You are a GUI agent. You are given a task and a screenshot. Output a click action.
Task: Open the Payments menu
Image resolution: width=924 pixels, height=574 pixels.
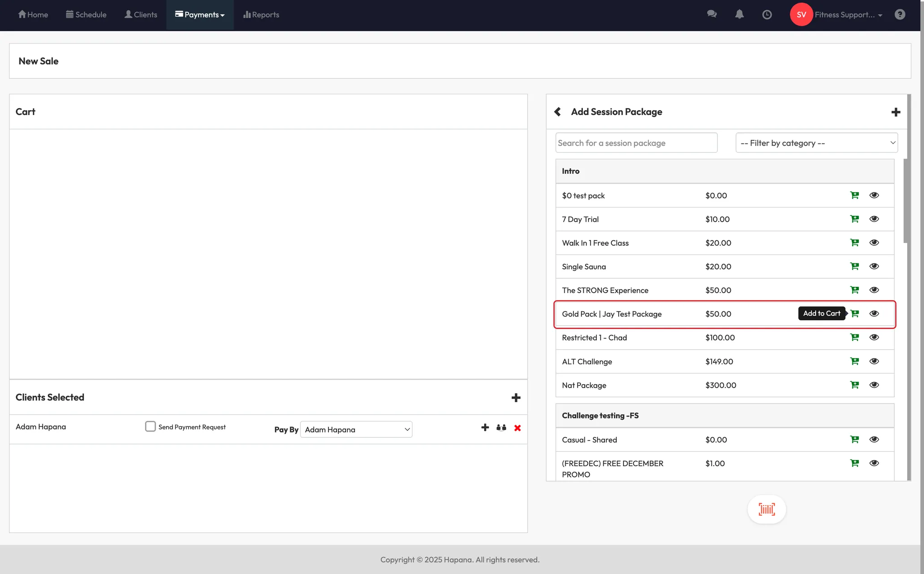(x=200, y=15)
